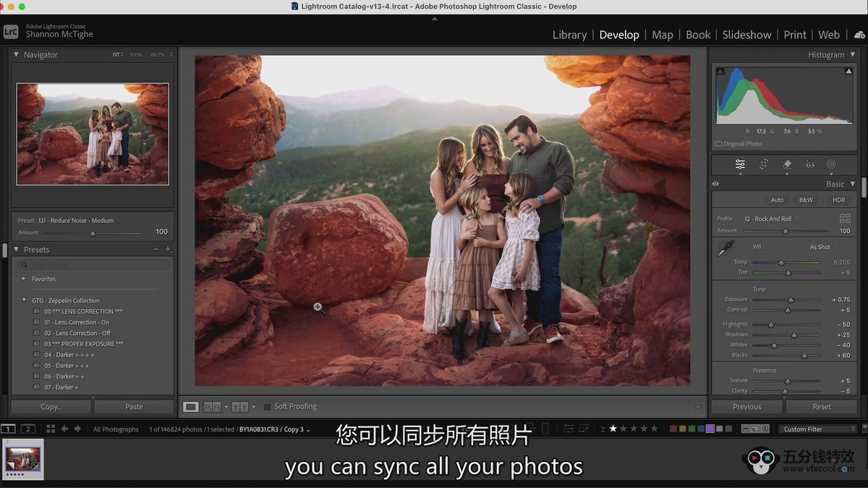Click the Previous button
This screenshot has width=868, height=488.
pyautogui.click(x=746, y=407)
